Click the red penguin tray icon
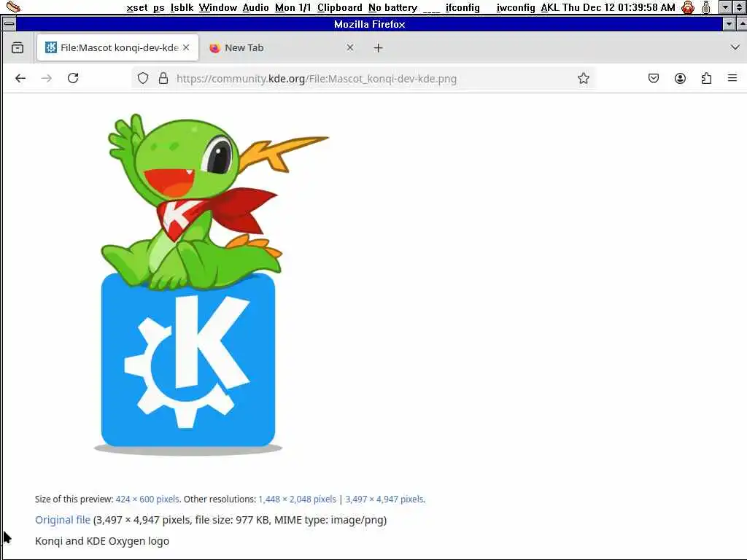This screenshot has height=560, width=747. coord(687,7)
